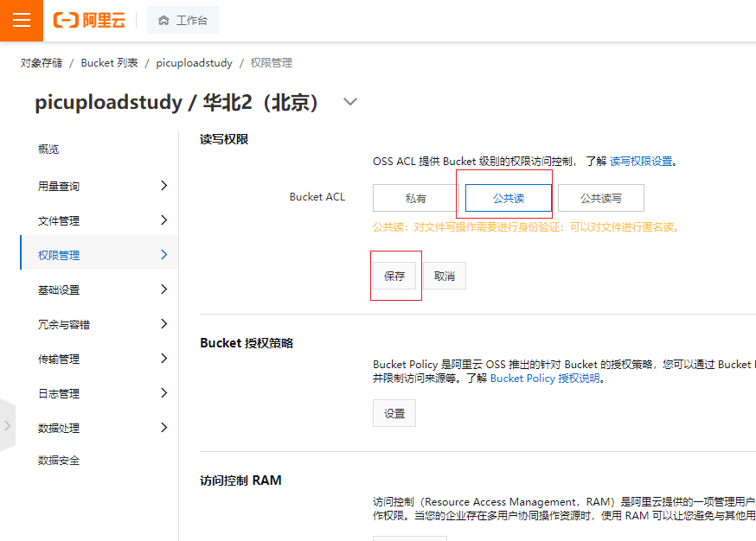The width and height of the screenshot is (756, 541).
Task: Select the 权限管理 sidebar item
Action: tap(99, 252)
